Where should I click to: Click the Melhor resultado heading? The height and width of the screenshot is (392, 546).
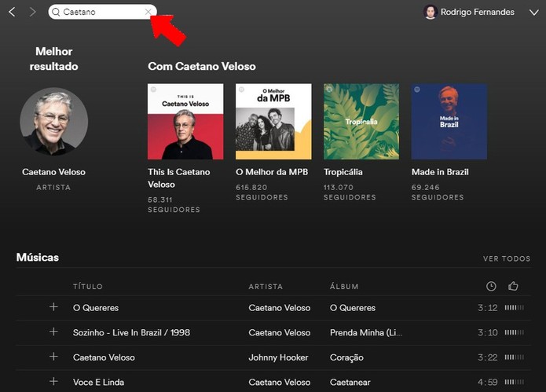tap(53, 59)
